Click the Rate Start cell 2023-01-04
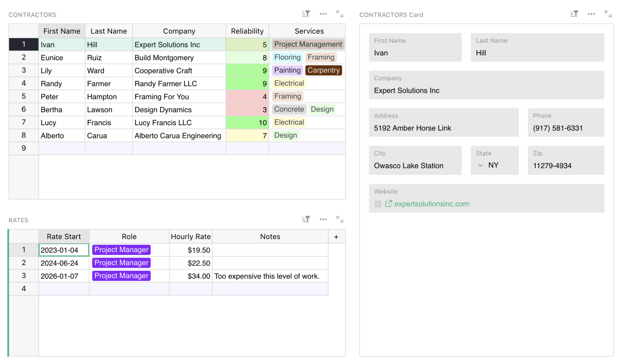622x364 pixels. 63,250
